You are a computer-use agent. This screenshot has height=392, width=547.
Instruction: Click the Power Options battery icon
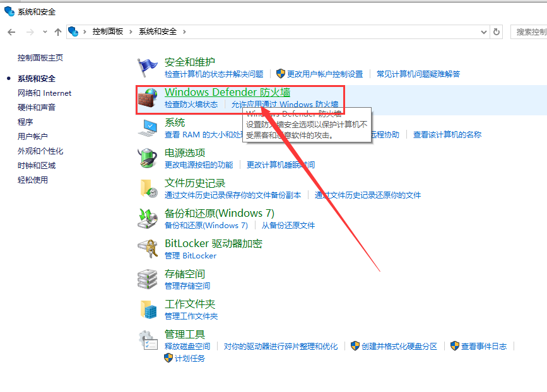[x=148, y=158]
